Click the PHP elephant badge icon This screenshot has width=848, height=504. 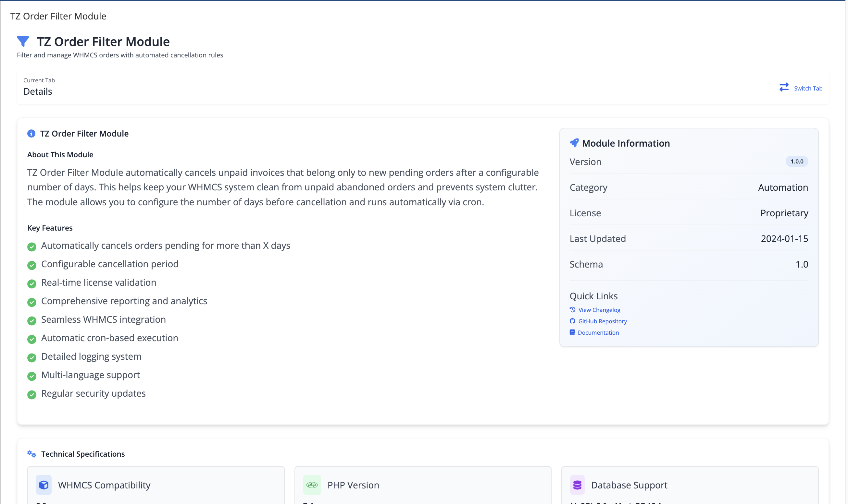click(x=312, y=485)
